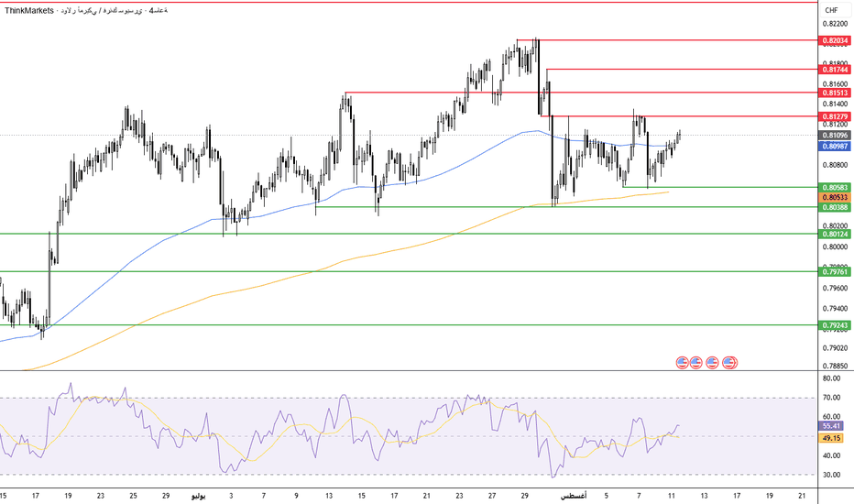Image resolution: width=854 pixels, height=504 pixels.
Task: Click the purple RSI value label 55.41
Action: click(x=832, y=426)
